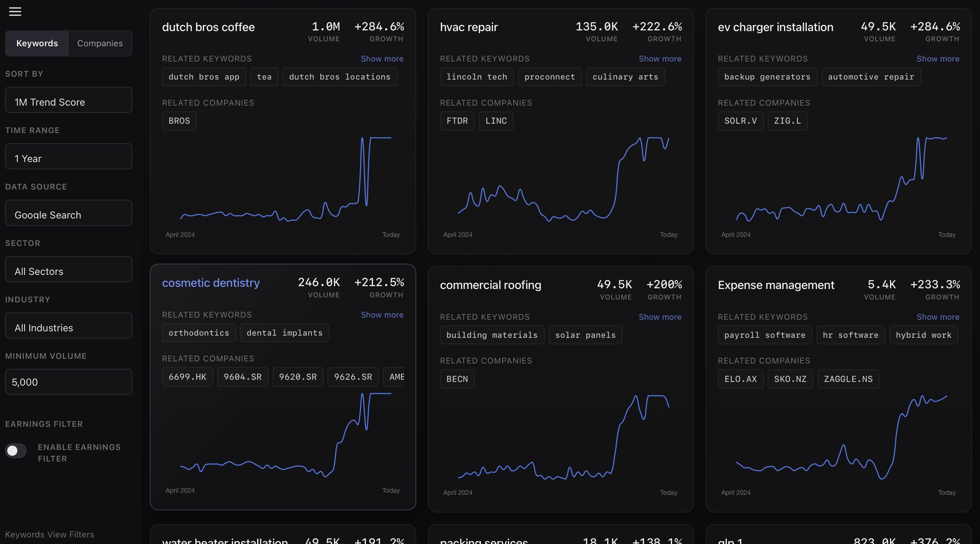Open the hamburger menu icon
Screen dimensions: 980x544
pyautogui.click(x=15, y=12)
